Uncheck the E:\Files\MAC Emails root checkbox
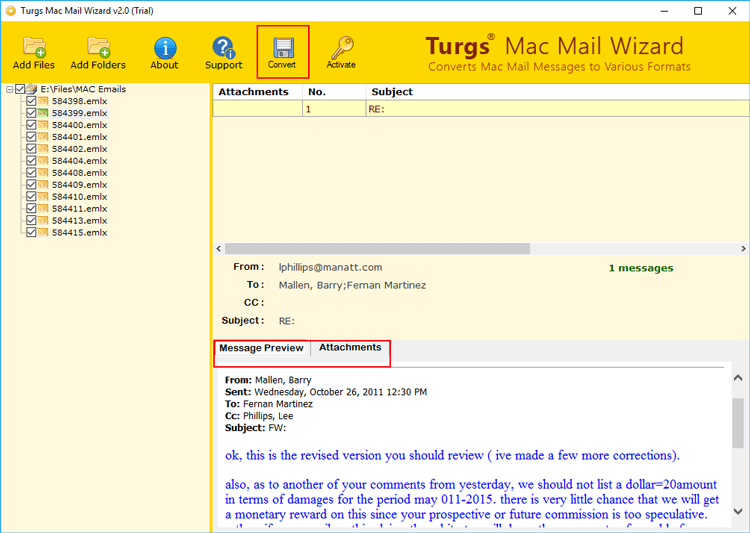 click(x=20, y=89)
